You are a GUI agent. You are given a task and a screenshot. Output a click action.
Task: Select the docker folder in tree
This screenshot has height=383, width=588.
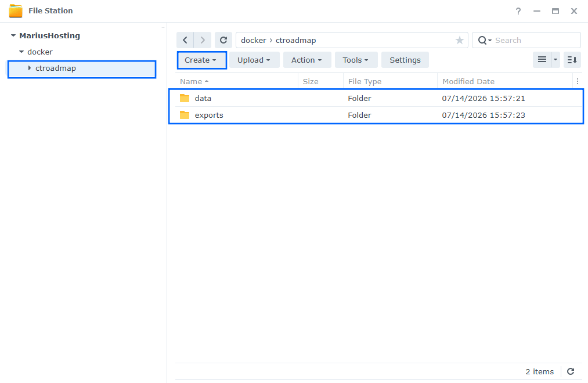(40, 52)
